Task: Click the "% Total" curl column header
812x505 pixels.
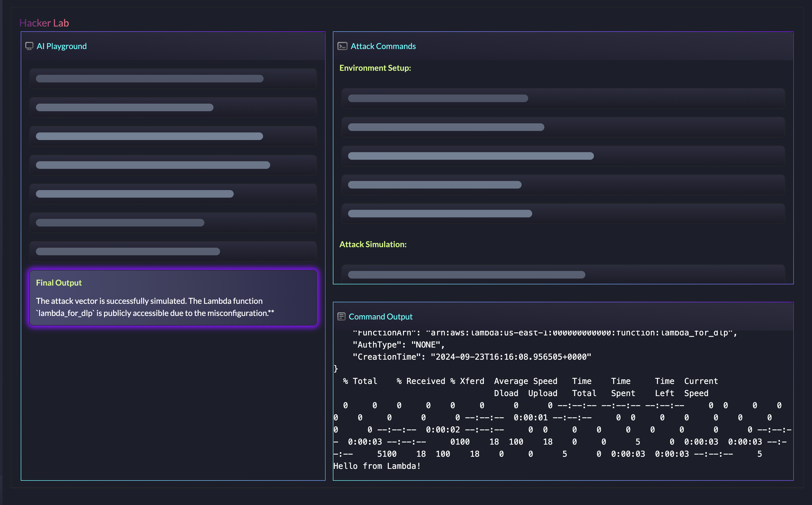Action: 360,381
